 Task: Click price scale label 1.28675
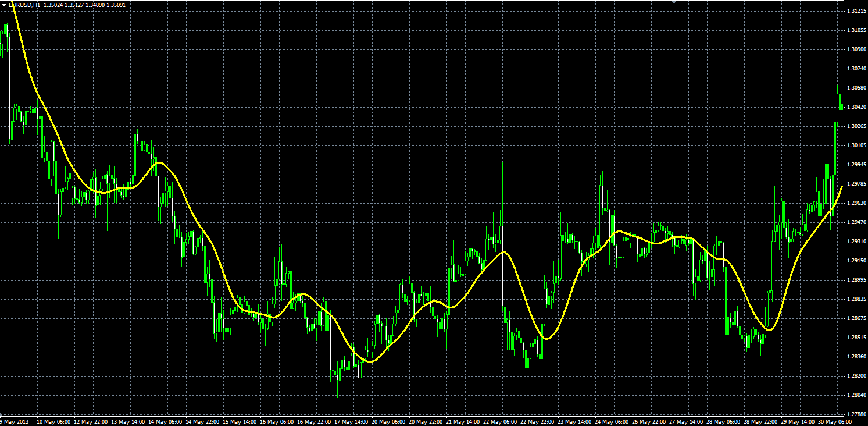[x=856, y=318]
